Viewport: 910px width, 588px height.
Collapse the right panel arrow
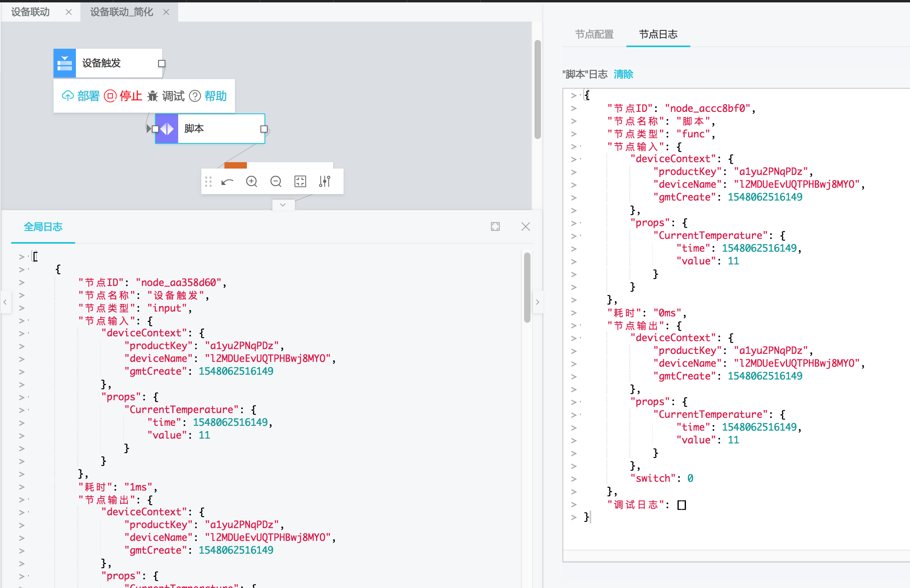[x=538, y=302]
